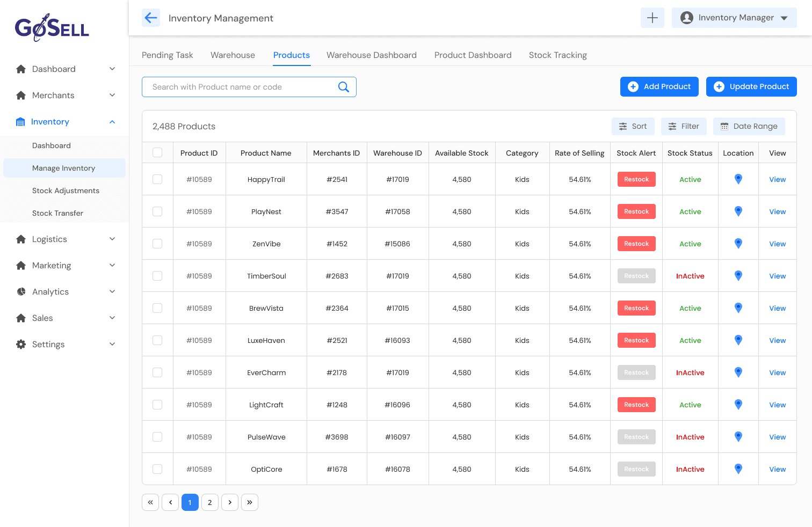Screen dimensions: 812x527
Task: Open location pin for OptiCore
Action: tap(738, 469)
